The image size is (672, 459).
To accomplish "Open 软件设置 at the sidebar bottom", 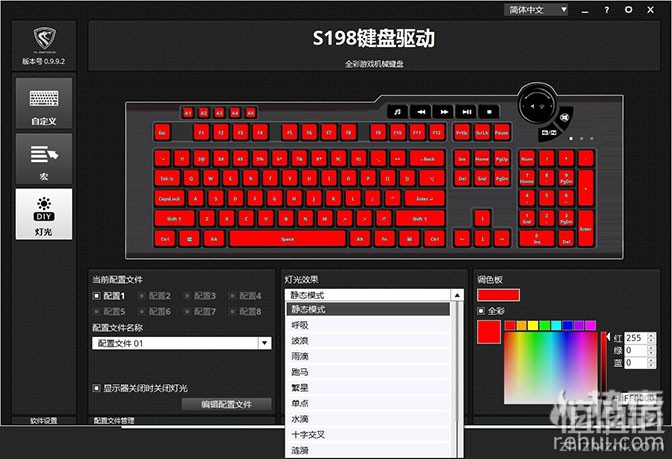I will (x=44, y=420).
